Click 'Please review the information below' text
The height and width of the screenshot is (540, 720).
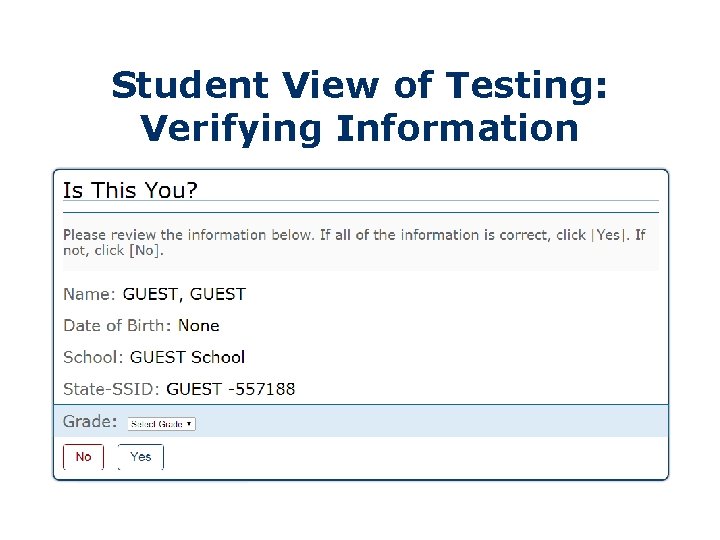tap(188, 235)
